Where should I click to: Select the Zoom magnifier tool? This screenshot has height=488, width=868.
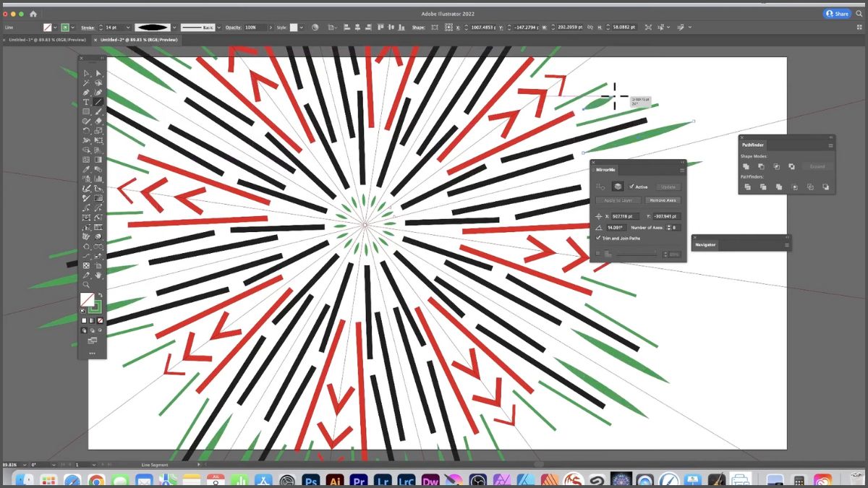pos(86,284)
